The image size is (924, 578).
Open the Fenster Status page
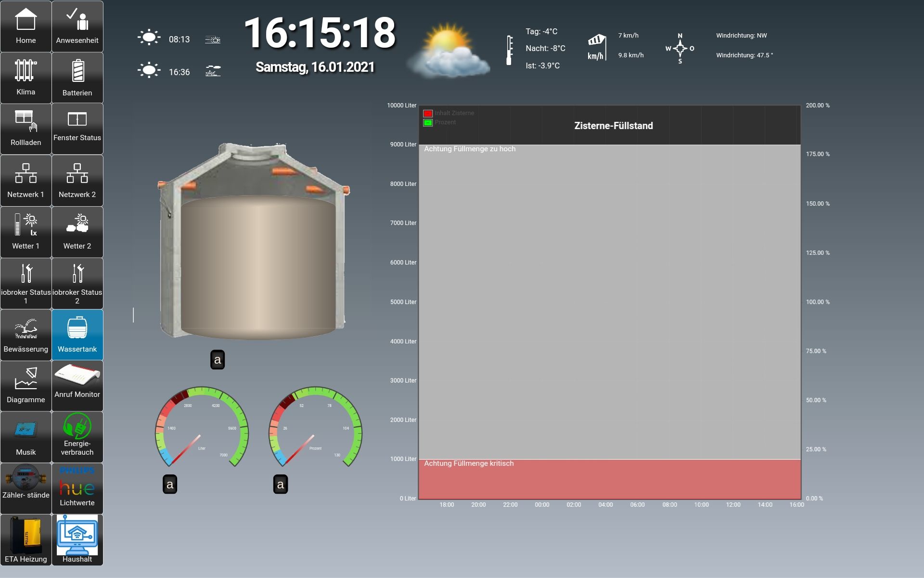point(77,129)
